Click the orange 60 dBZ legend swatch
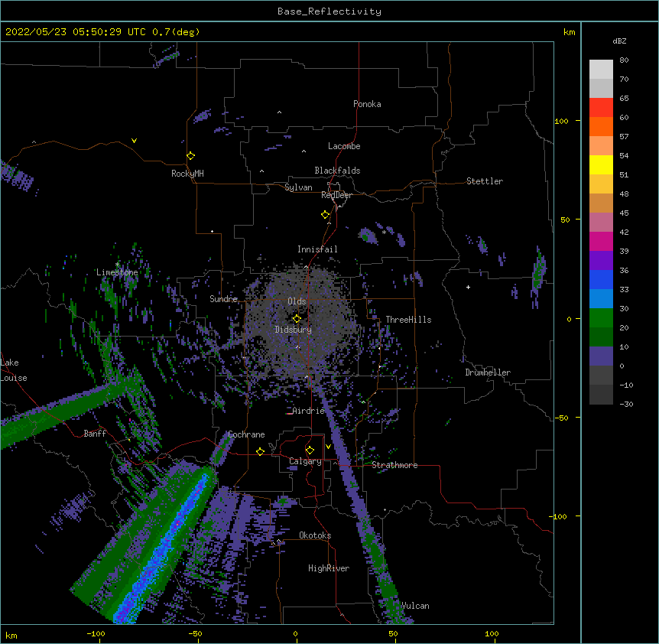This screenshot has height=644, width=659. click(601, 126)
